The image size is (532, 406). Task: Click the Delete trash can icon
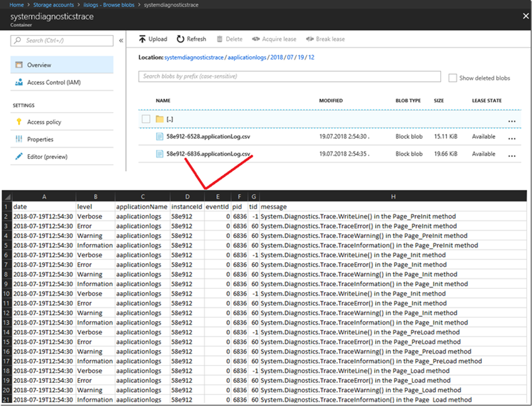[x=219, y=39]
